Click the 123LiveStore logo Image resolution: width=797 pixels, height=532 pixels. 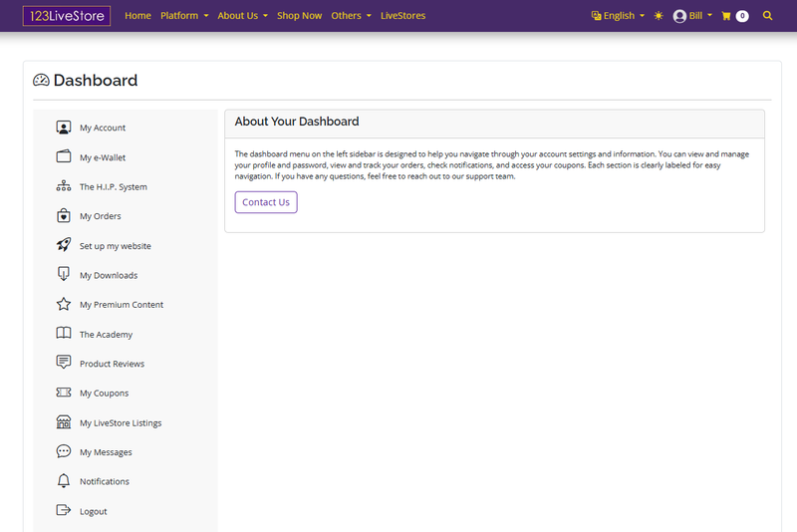(x=67, y=16)
